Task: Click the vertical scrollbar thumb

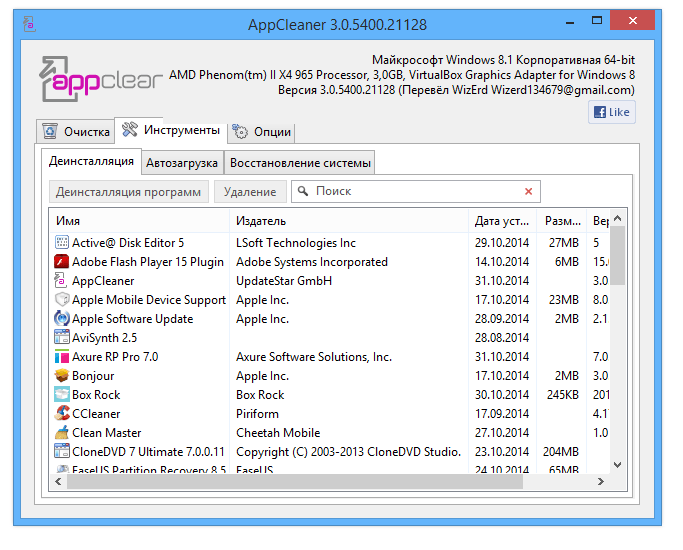Action: coord(618,255)
